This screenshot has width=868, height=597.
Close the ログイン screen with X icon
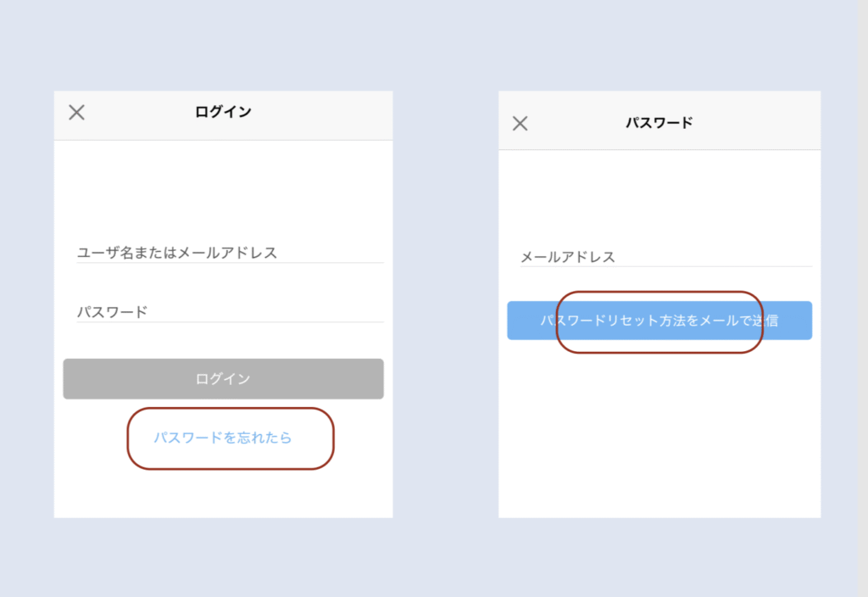(76, 112)
